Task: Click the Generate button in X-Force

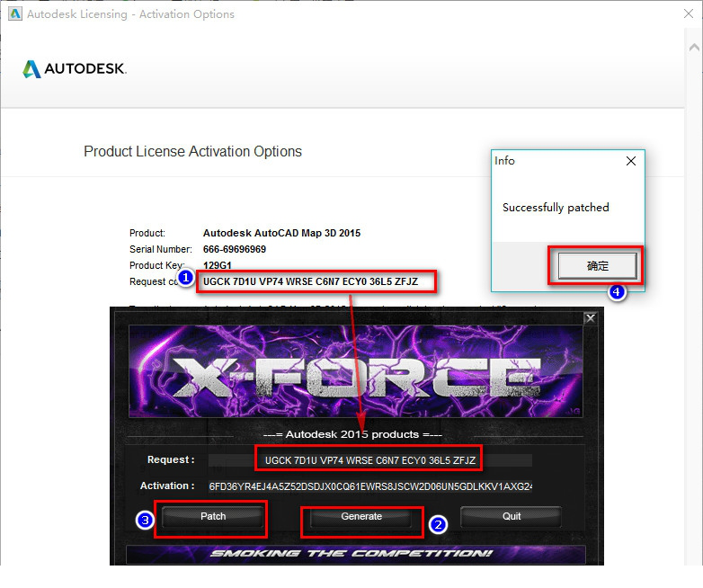Action: pos(361,517)
